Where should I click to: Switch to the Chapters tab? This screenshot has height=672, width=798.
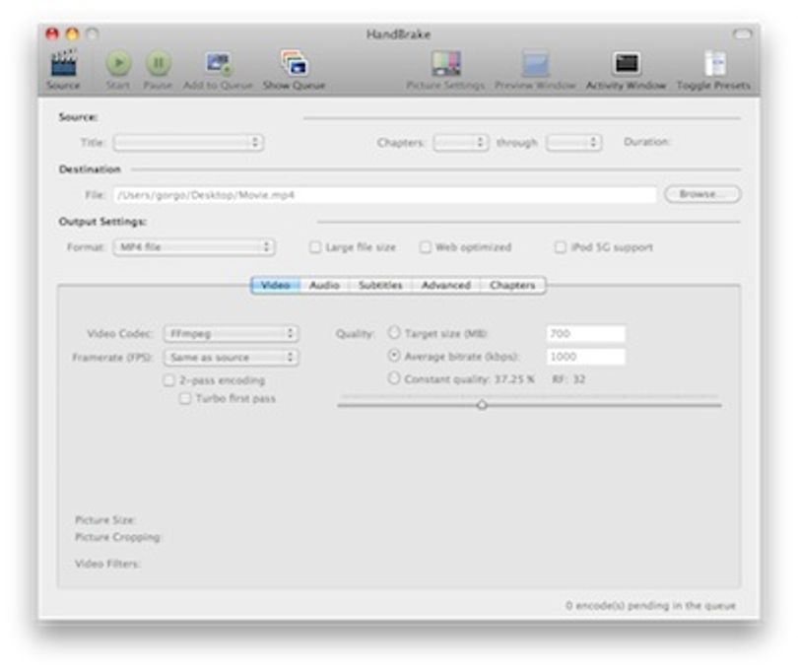pyautogui.click(x=512, y=285)
